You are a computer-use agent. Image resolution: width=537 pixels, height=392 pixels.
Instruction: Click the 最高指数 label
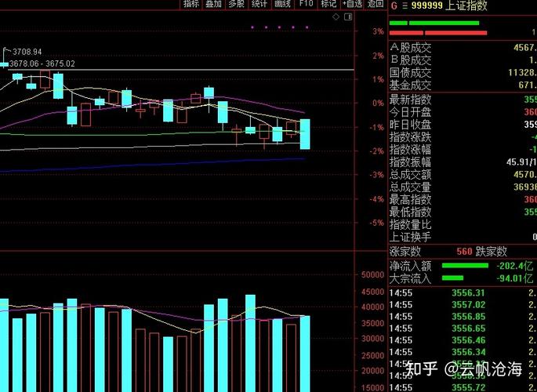[x=410, y=199]
